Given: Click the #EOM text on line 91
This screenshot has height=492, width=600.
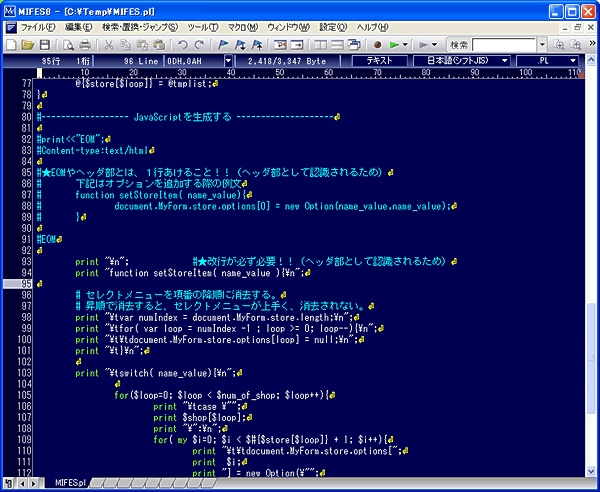Looking at the screenshot, I should tap(47, 239).
